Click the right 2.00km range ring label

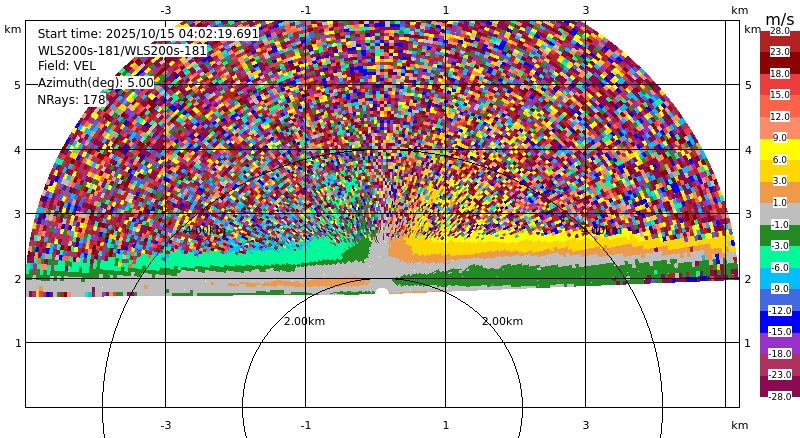(503, 321)
